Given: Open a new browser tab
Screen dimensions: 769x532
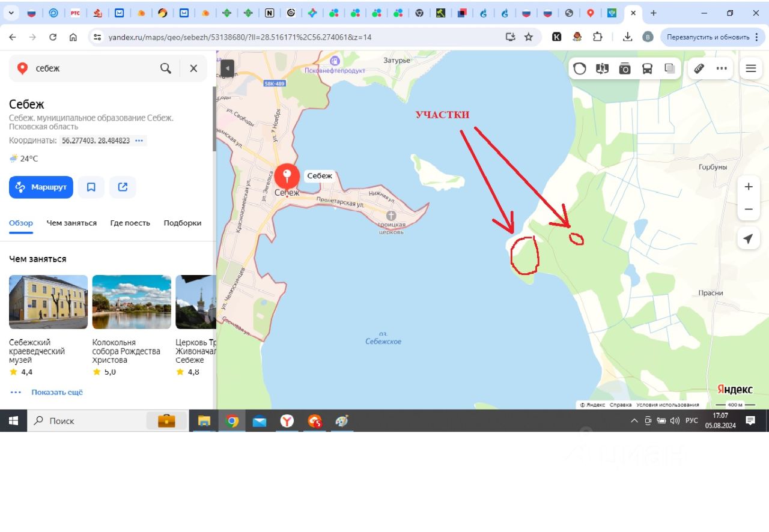Looking at the screenshot, I should click(x=654, y=13).
